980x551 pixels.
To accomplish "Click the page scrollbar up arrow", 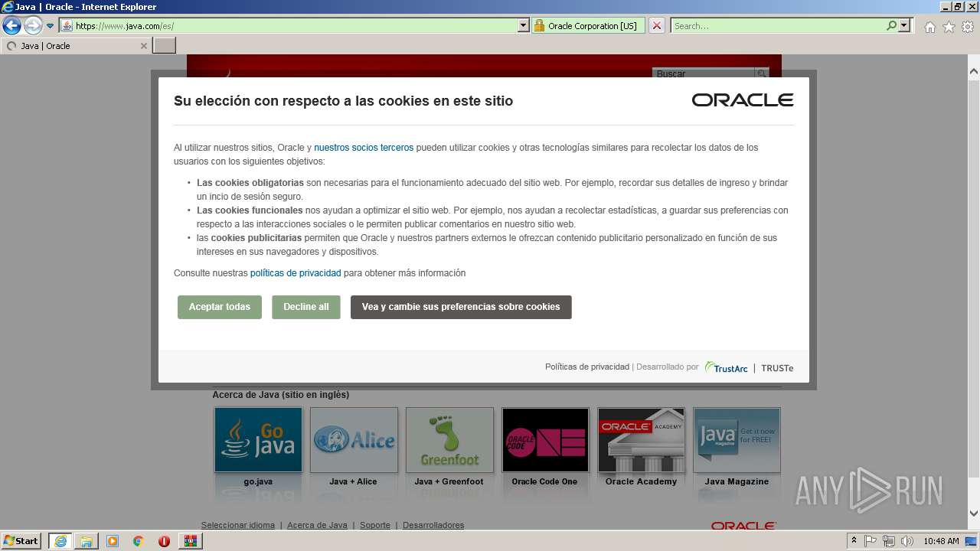I will point(973,72).
